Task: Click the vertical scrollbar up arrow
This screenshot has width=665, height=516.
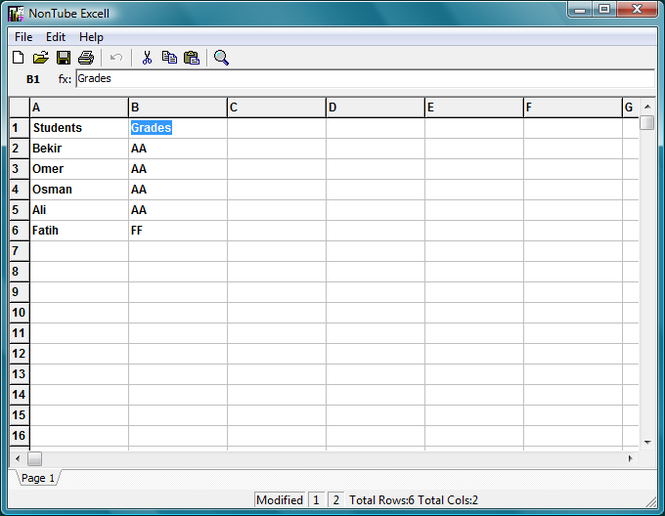Action: (x=647, y=106)
